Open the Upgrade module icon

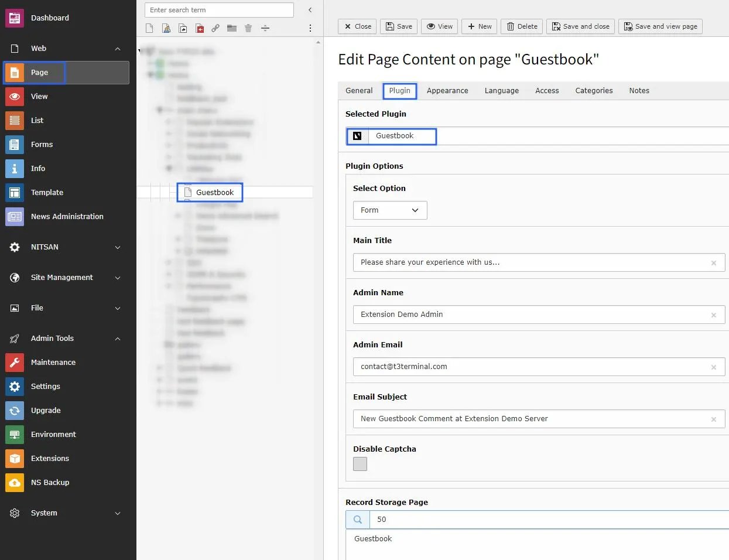pyautogui.click(x=15, y=411)
